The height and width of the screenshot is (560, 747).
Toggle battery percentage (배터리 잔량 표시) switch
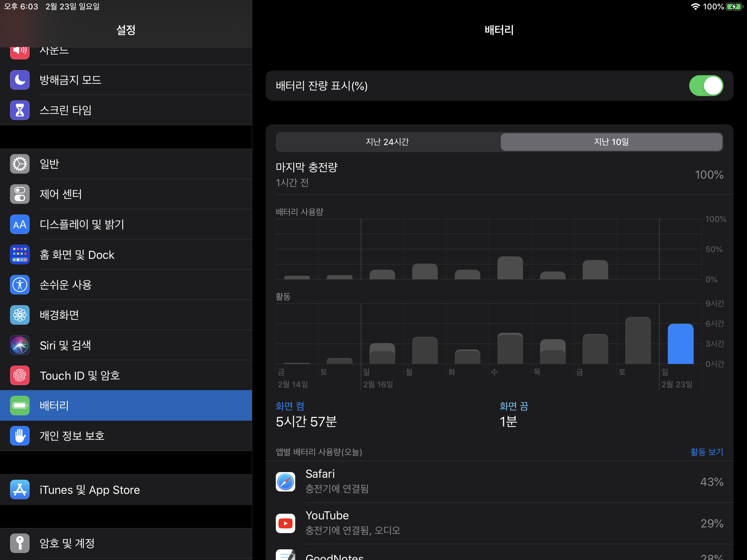(x=705, y=86)
